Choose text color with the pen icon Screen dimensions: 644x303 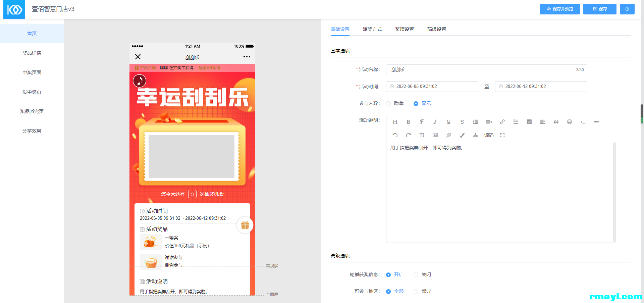tap(448, 135)
